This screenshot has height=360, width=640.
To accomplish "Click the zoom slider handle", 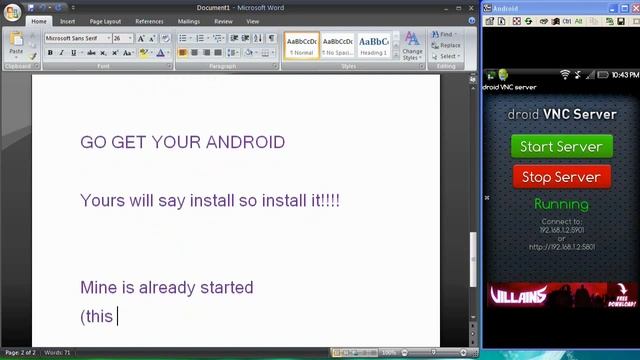I will click(x=433, y=352).
